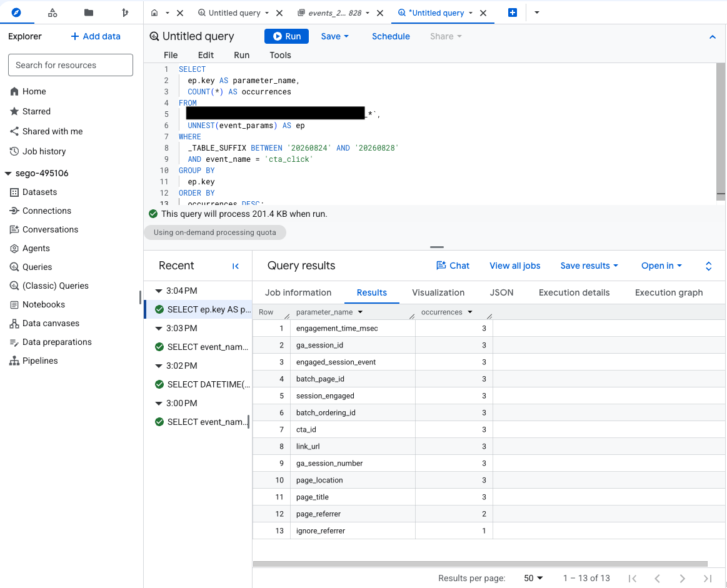The image size is (727, 588).
Task: Open Data preparations item
Action: tap(51, 342)
